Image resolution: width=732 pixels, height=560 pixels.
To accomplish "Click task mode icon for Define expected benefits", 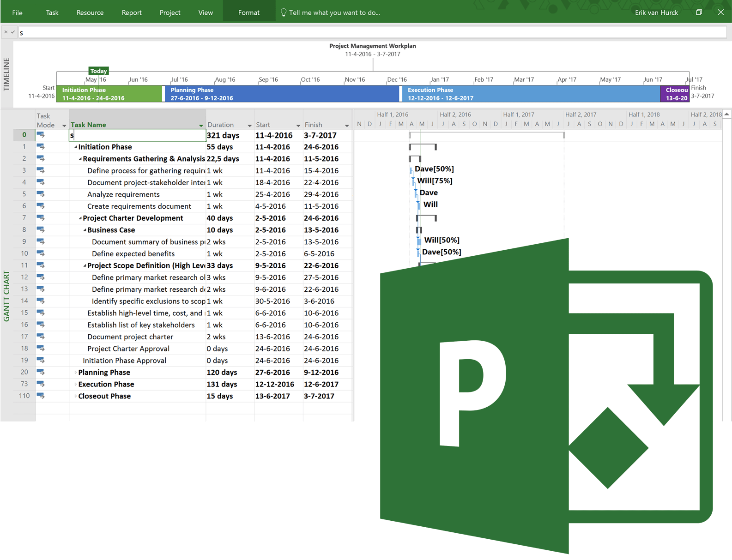I will coord(41,253).
